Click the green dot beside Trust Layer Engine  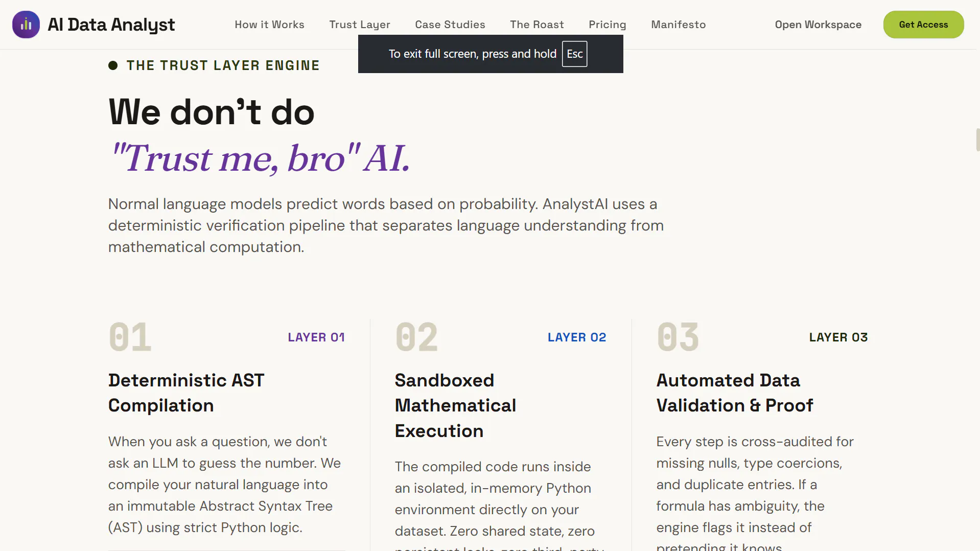click(113, 65)
